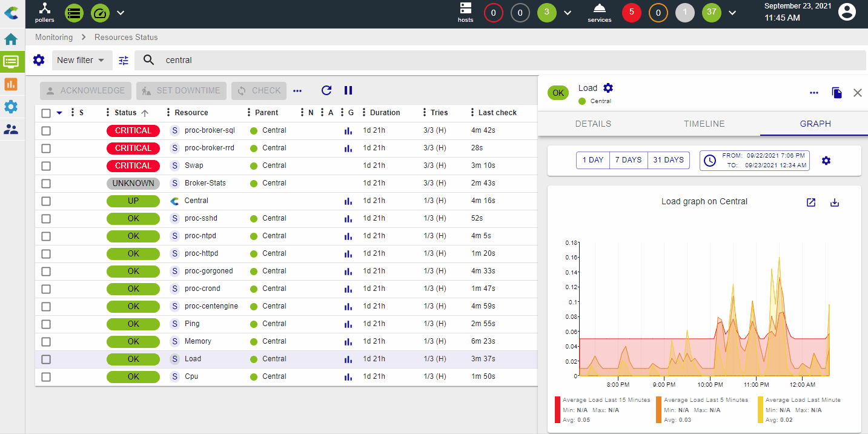Expand the hosts status dropdown arrow
Viewport: 868px width, 434px height.
[x=568, y=13]
